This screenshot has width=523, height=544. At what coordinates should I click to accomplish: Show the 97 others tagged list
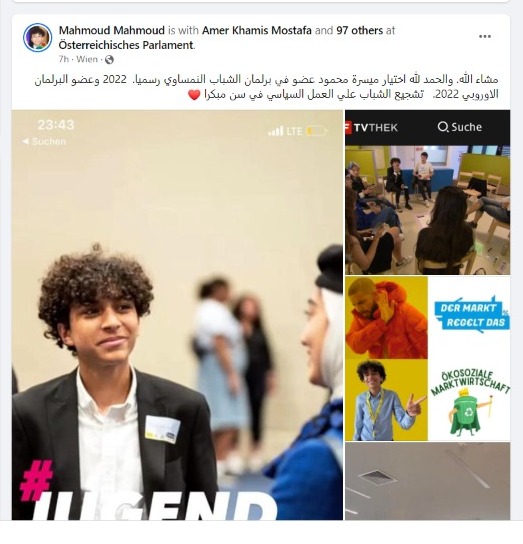pos(360,31)
